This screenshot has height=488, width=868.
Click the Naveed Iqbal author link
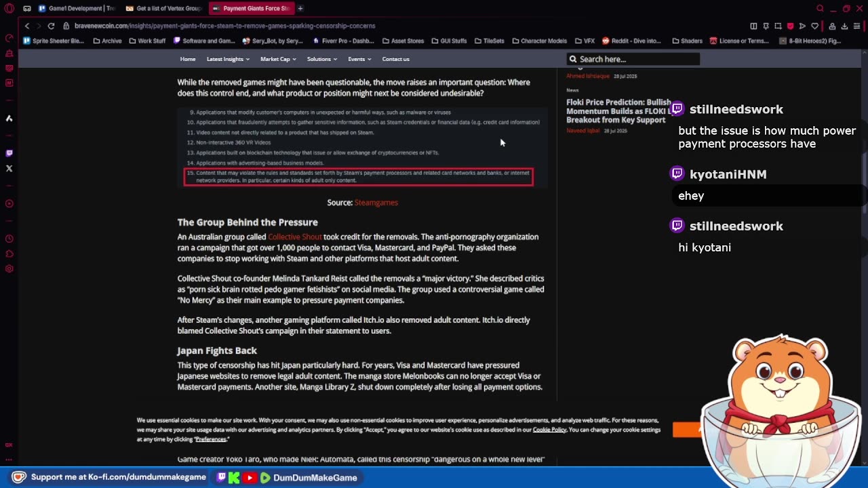coord(583,131)
